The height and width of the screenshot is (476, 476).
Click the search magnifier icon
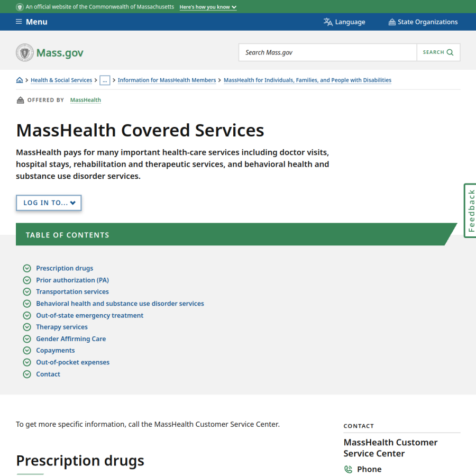[x=450, y=52]
